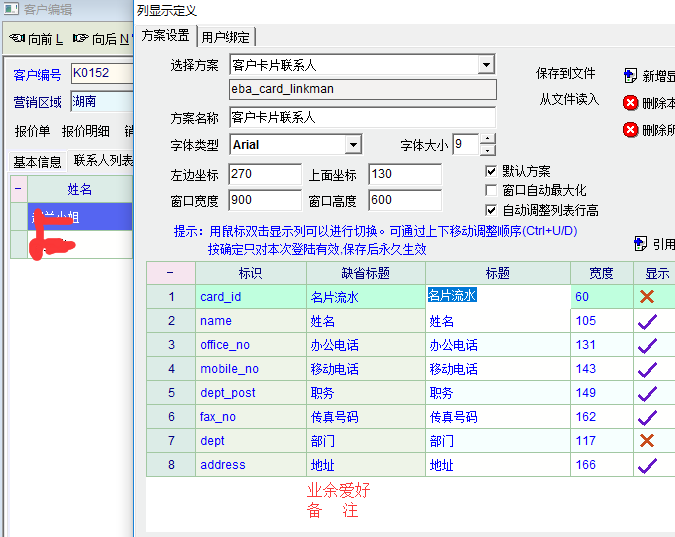Increase font size with up stepper arrow
This screenshot has height=537, width=675.
487,139
